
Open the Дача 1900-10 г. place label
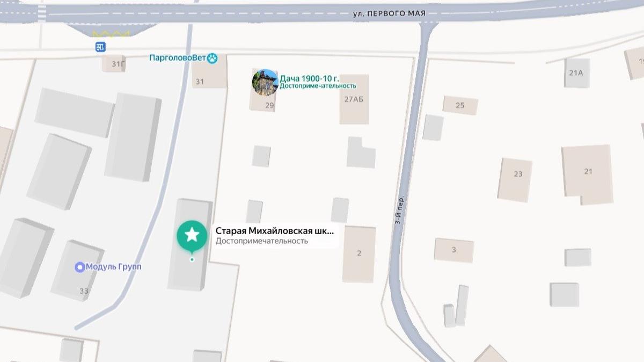(x=310, y=78)
